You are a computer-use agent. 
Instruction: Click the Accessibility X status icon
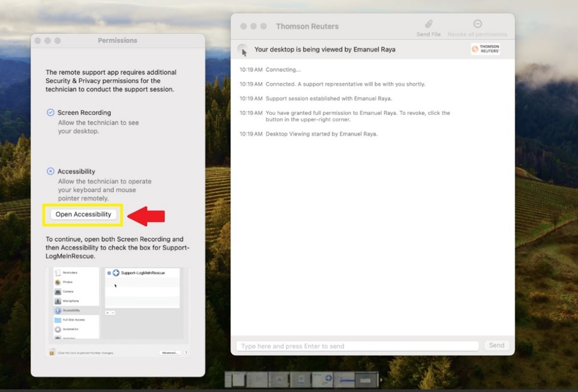pyautogui.click(x=51, y=172)
